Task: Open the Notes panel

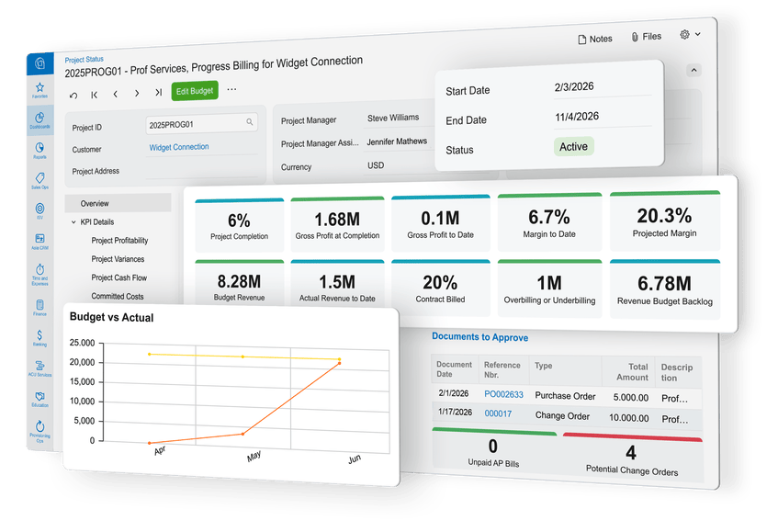Action: (594, 39)
